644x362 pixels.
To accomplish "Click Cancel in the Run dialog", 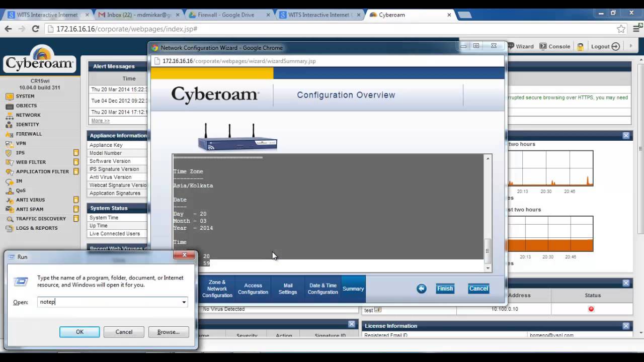I will [x=124, y=332].
